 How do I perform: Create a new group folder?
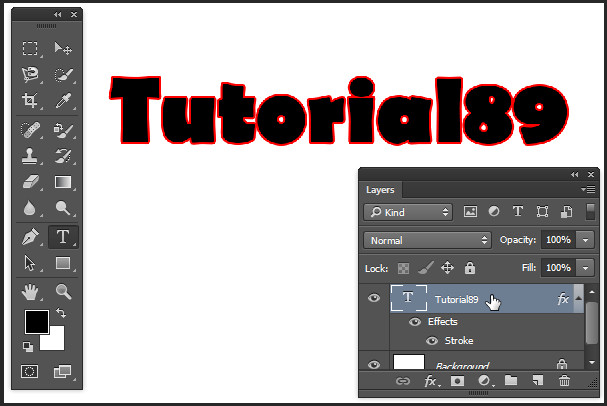(511, 381)
